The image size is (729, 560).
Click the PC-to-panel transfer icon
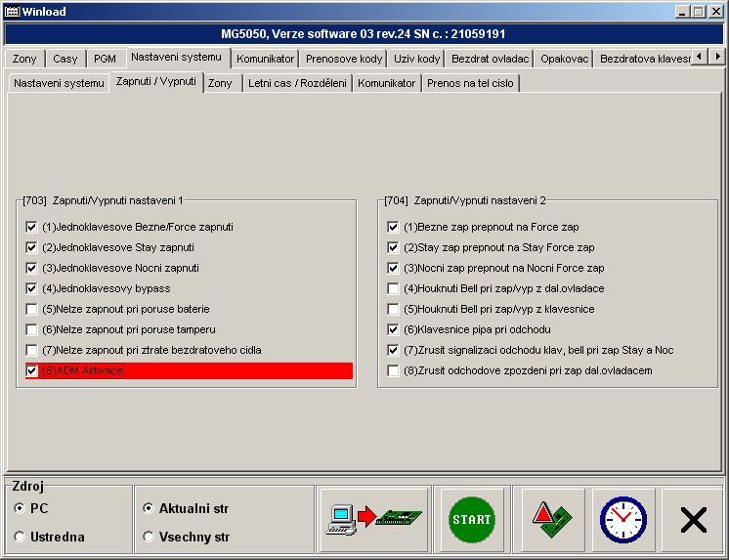coord(377,520)
